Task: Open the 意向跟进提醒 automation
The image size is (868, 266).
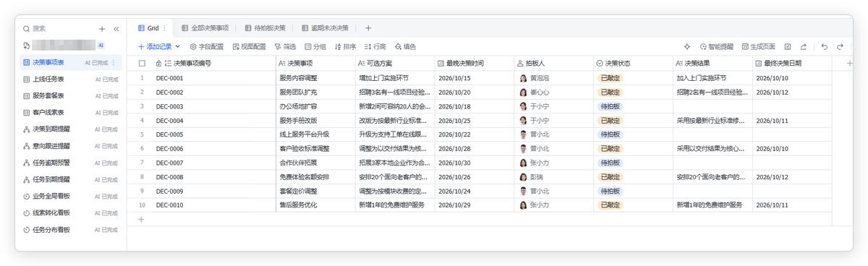Action: [x=70, y=146]
